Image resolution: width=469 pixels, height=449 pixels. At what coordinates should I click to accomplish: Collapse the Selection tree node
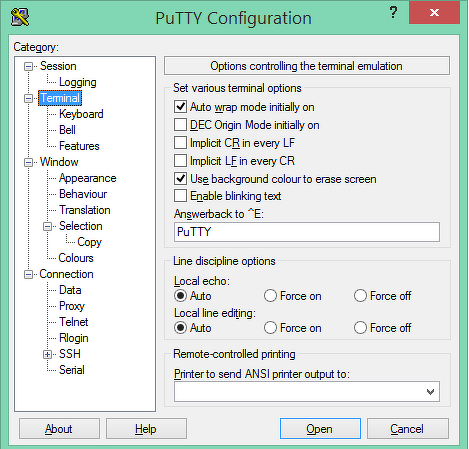tap(48, 226)
